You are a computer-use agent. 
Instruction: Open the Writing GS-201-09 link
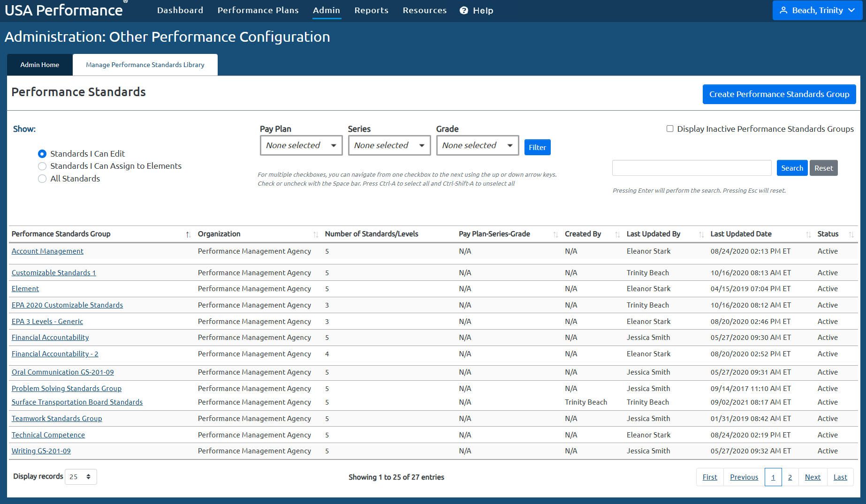pyautogui.click(x=41, y=451)
